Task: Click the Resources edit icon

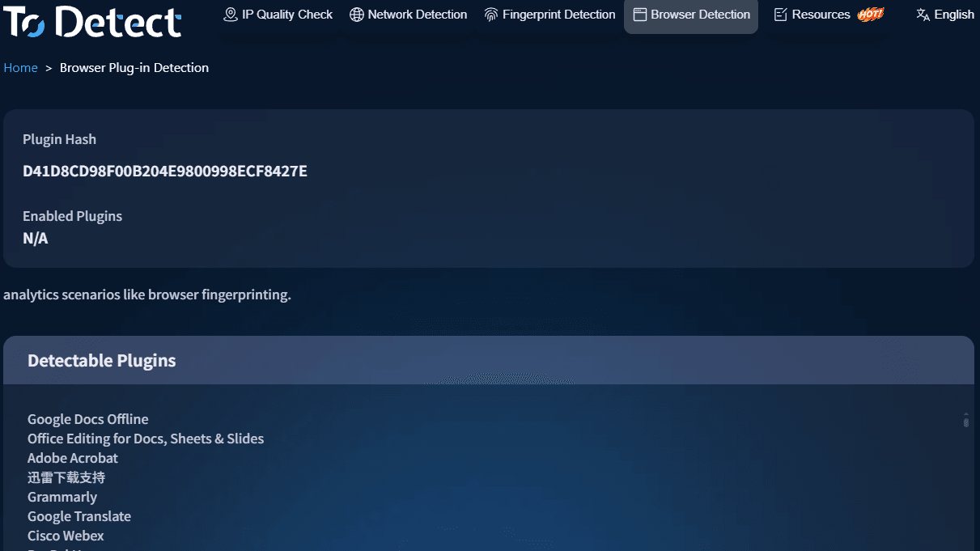Action: [781, 15]
